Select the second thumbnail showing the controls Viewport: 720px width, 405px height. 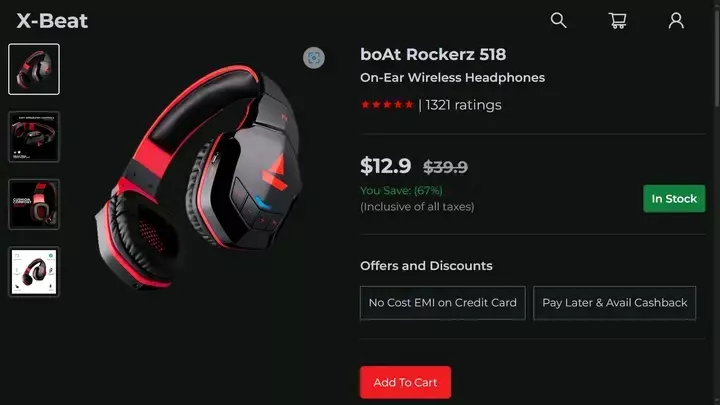click(x=34, y=136)
